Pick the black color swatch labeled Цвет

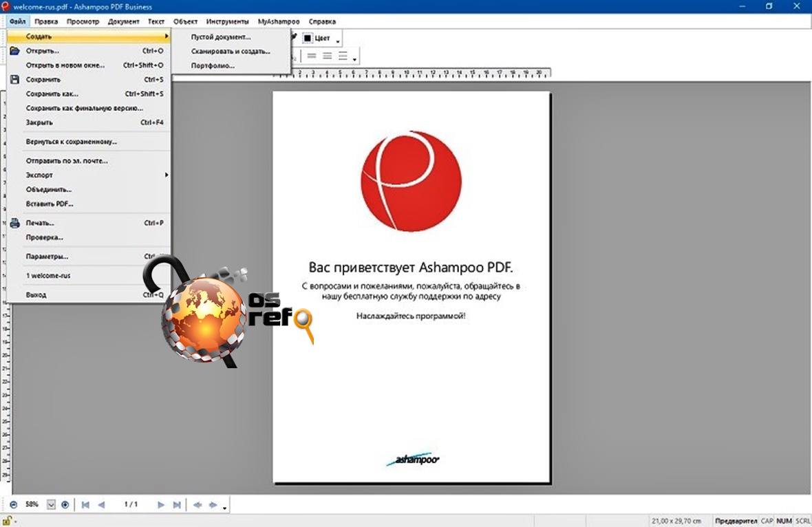(308, 38)
